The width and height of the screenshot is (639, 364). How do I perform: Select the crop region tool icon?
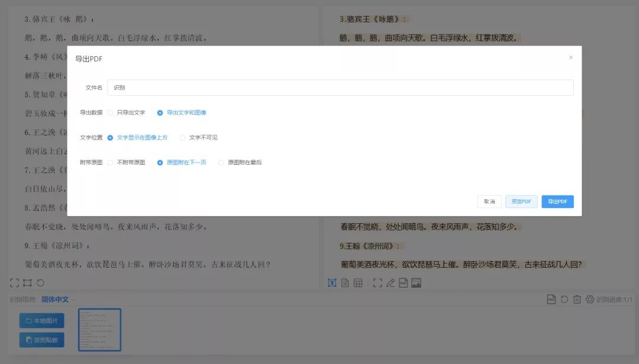pyautogui.click(x=27, y=283)
